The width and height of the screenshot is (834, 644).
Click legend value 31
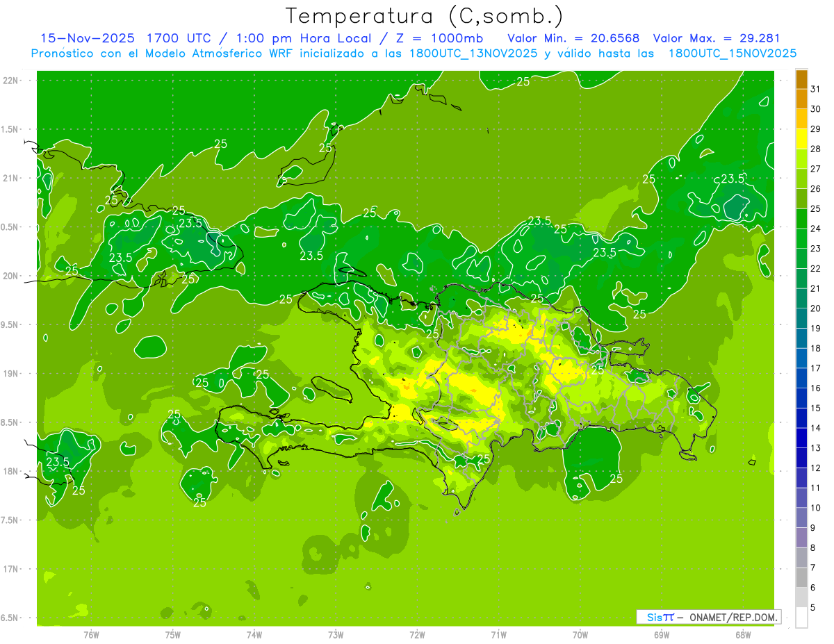tap(815, 89)
